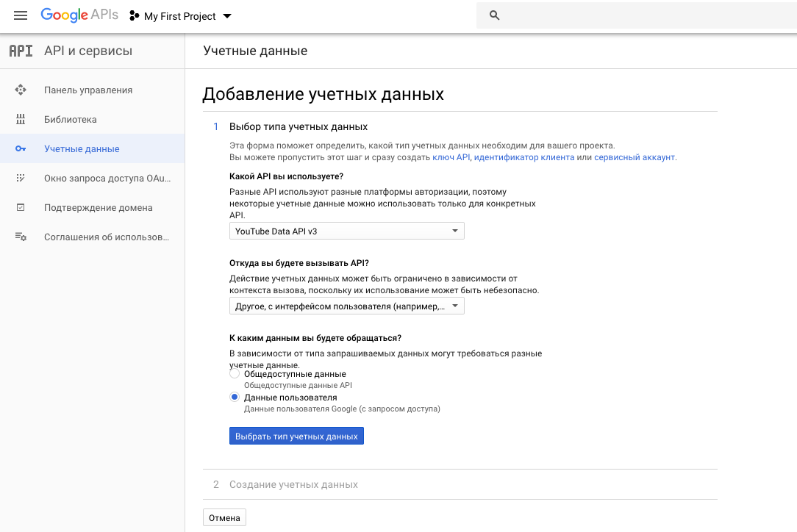This screenshot has width=797, height=532.
Task: Select the Учетные данные menu entry
Action: 81,148
